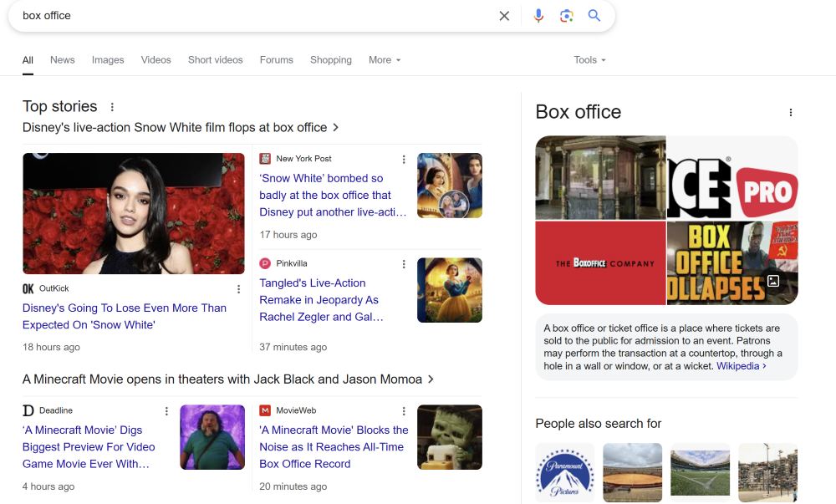Expand the Minecraft Movie story cluster
The width and height of the screenshot is (836, 504).
pos(228,379)
